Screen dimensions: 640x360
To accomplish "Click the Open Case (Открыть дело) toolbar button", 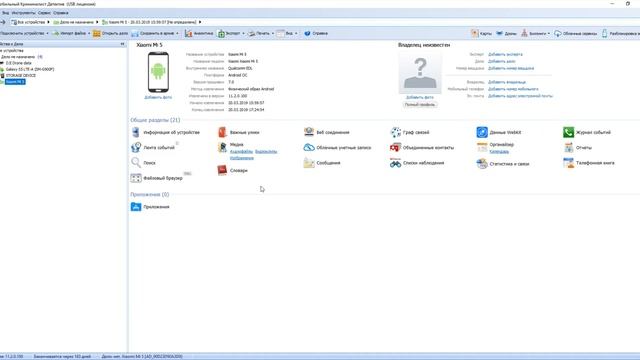I will [110, 33].
